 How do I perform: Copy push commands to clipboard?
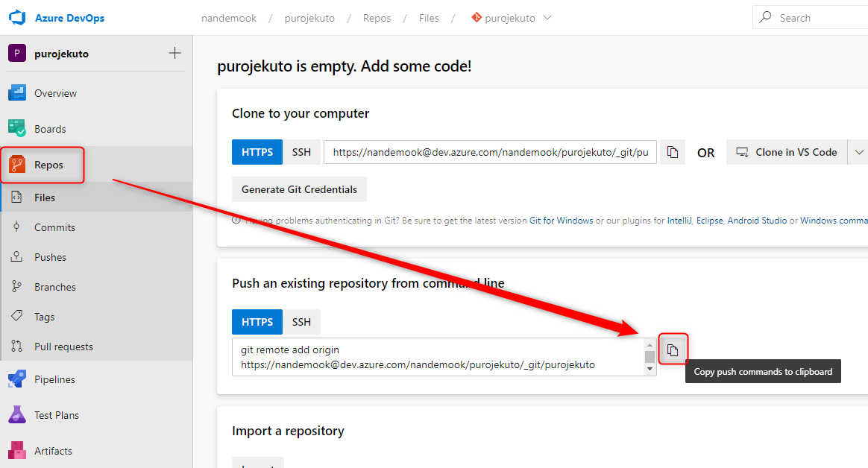point(673,350)
